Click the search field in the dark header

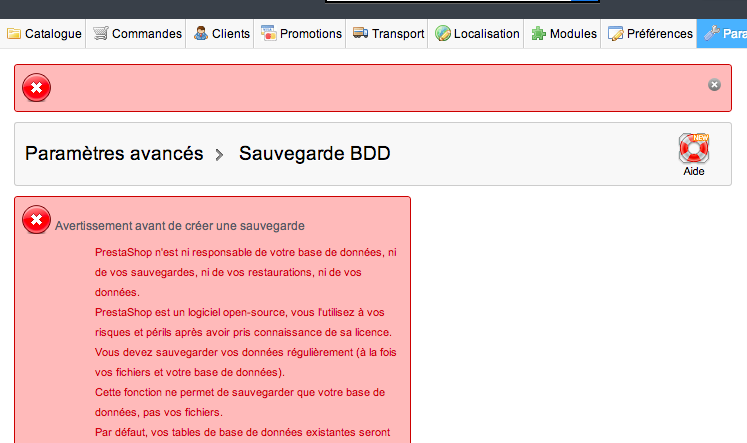(448, 1)
